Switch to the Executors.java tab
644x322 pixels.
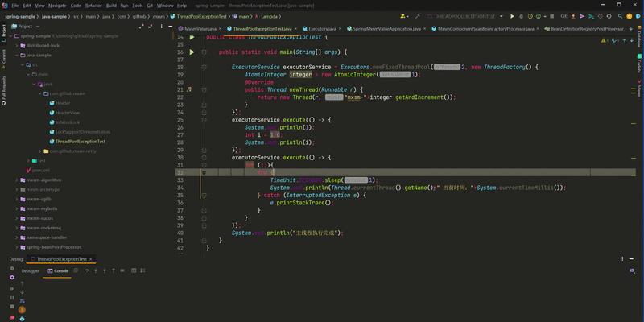click(x=322, y=29)
